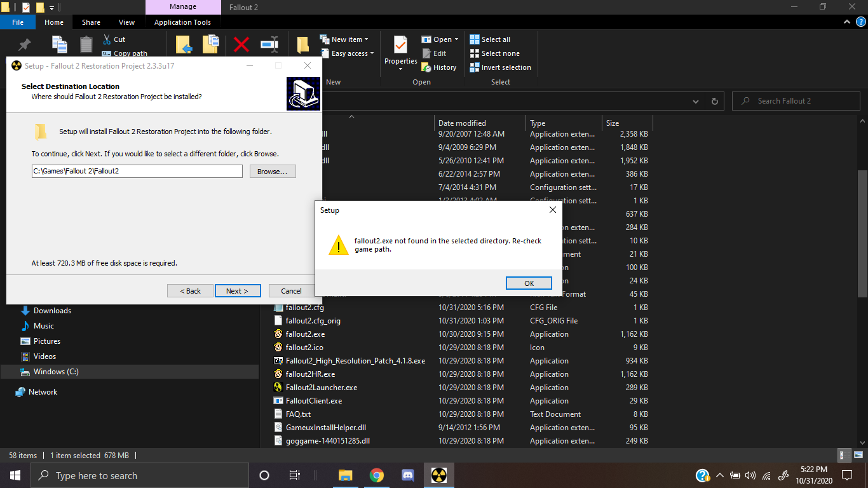Image resolution: width=868 pixels, height=488 pixels.
Task: Open the File menu tab
Action: (x=18, y=22)
